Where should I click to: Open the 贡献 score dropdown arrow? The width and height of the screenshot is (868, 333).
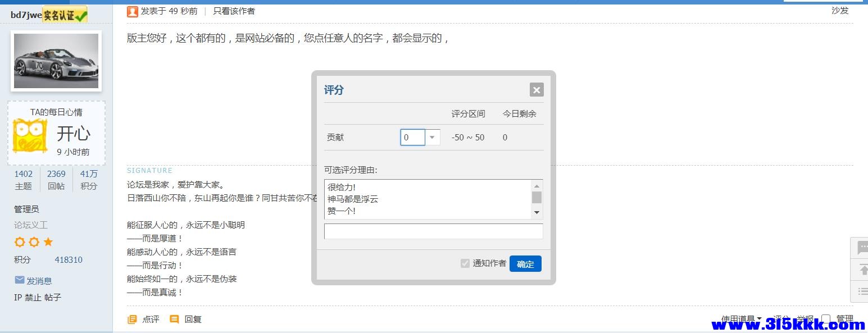[432, 137]
